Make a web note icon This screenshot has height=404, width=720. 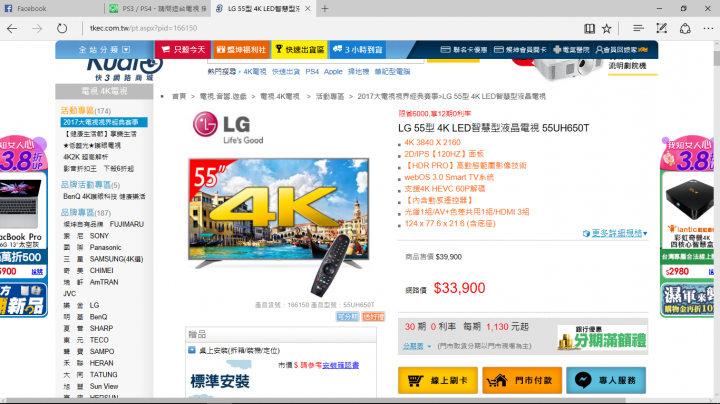pyautogui.click(x=661, y=28)
